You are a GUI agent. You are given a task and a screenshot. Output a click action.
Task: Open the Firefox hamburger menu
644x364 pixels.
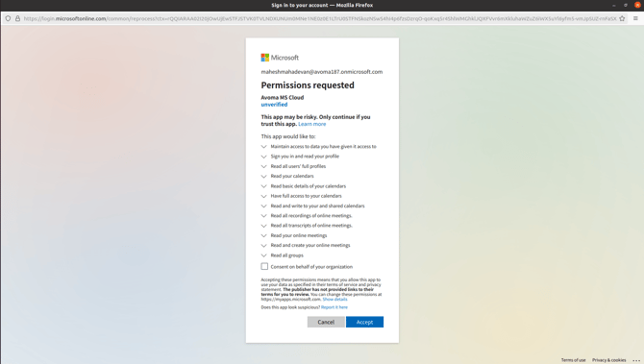point(635,18)
